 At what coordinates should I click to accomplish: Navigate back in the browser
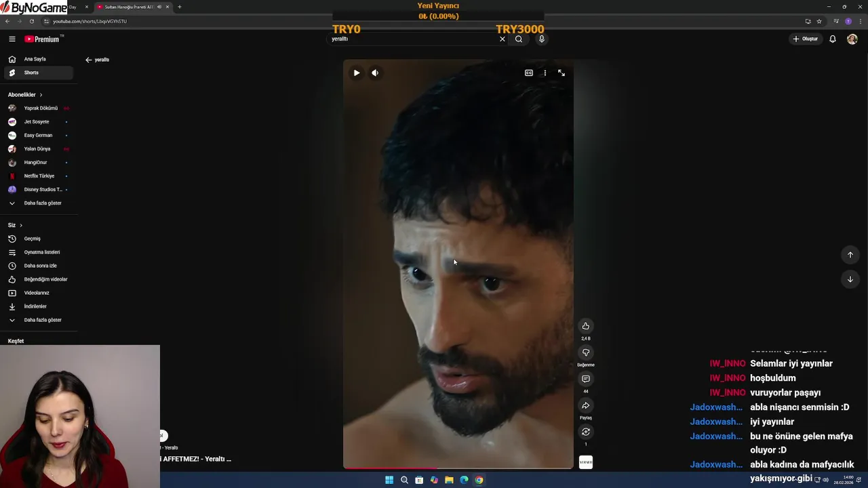click(7, 21)
